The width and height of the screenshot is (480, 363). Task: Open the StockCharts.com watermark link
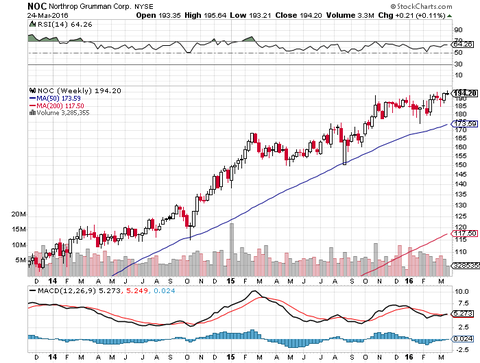[421, 6]
